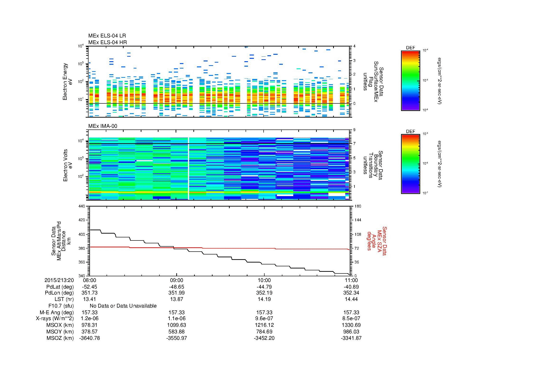This screenshot has width=555, height=392.
Task: Click X-rays value '9.6e-07'
Action: pyautogui.click(x=264, y=318)
